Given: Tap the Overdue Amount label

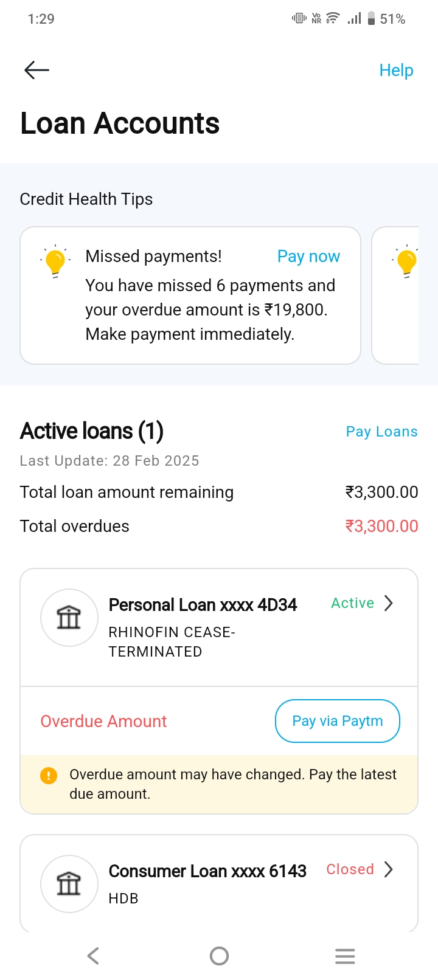Looking at the screenshot, I should pyautogui.click(x=103, y=722).
